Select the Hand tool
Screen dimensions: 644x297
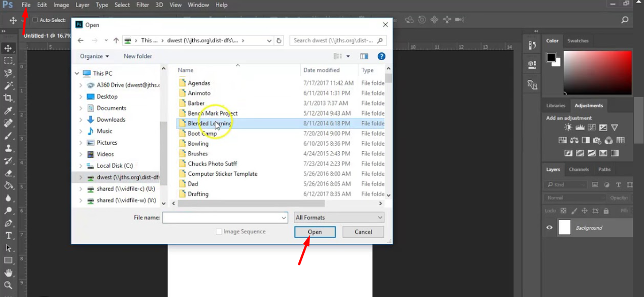pyautogui.click(x=9, y=273)
